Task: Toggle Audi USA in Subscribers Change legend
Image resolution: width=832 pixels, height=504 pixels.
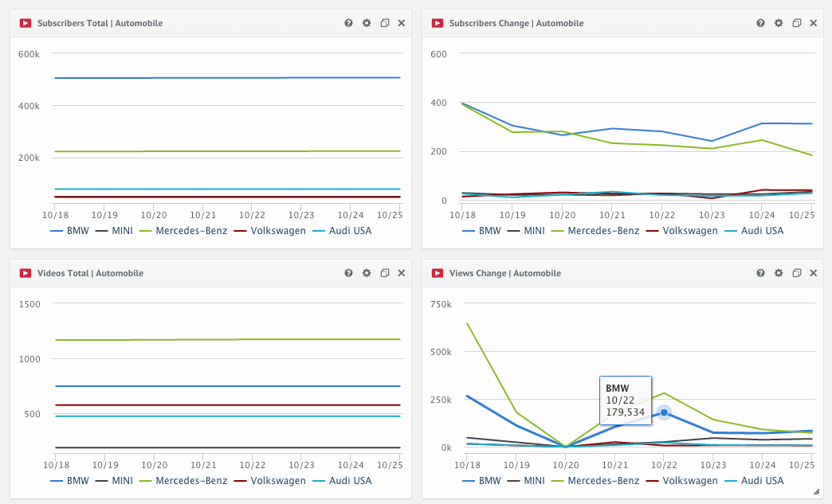Action: [x=754, y=231]
